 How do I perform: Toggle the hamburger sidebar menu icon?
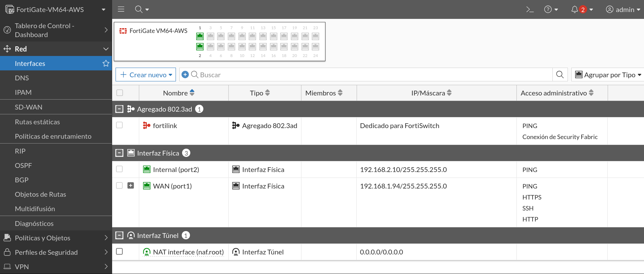click(x=121, y=9)
